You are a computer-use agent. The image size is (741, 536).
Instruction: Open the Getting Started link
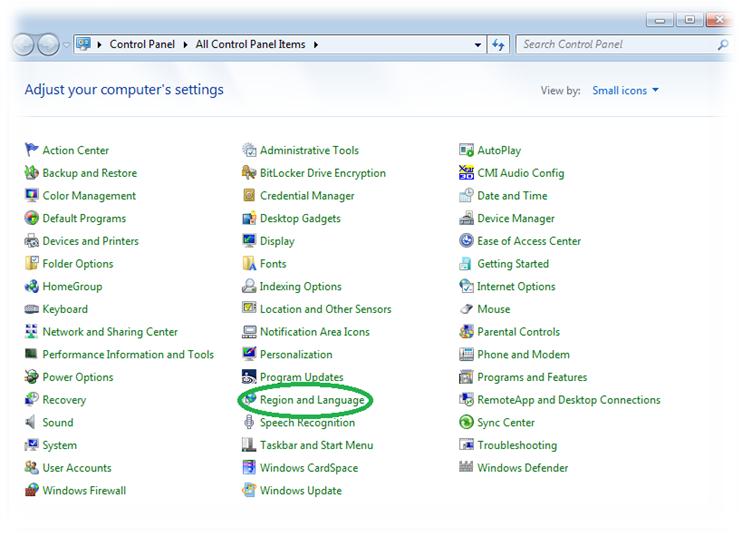(x=513, y=264)
